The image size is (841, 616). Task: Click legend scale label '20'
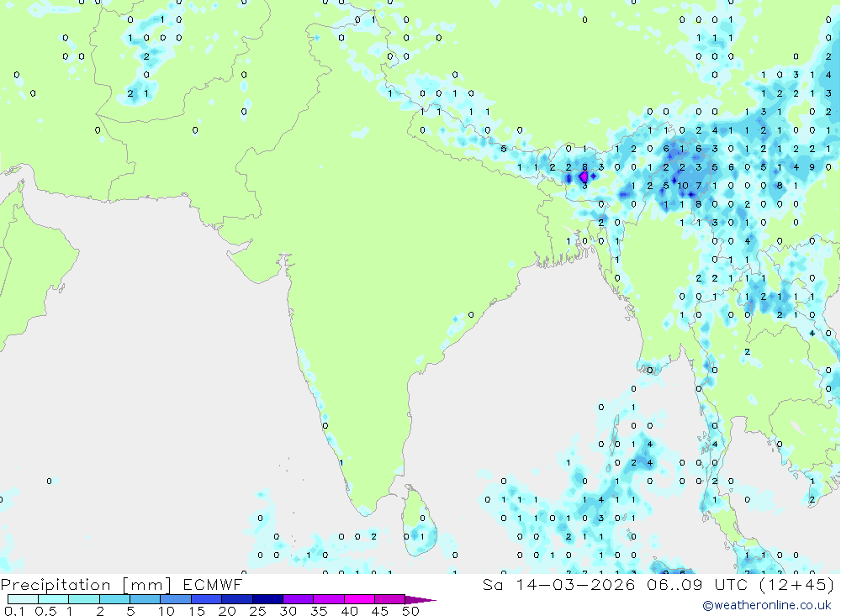pyautogui.click(x=227, y=611)
